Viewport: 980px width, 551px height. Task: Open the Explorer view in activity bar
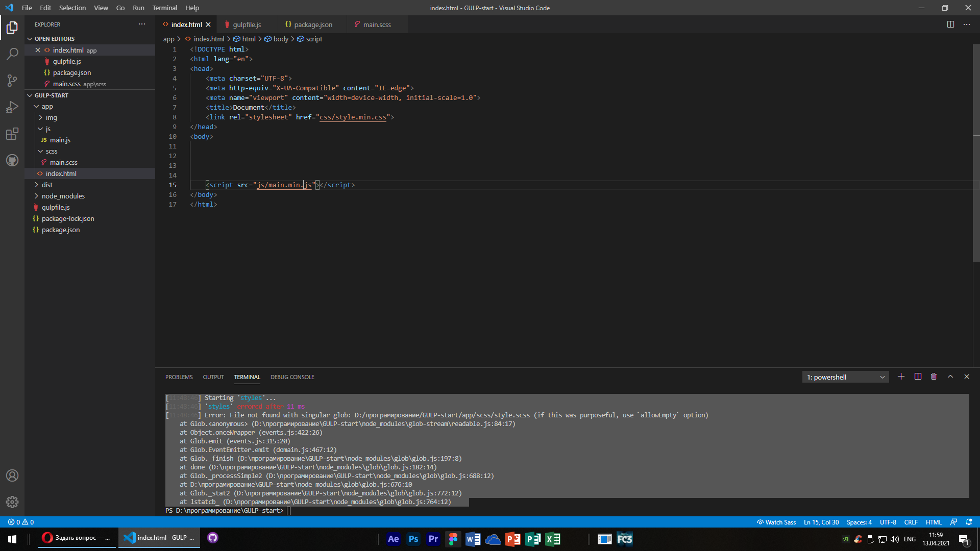[12, 28]
